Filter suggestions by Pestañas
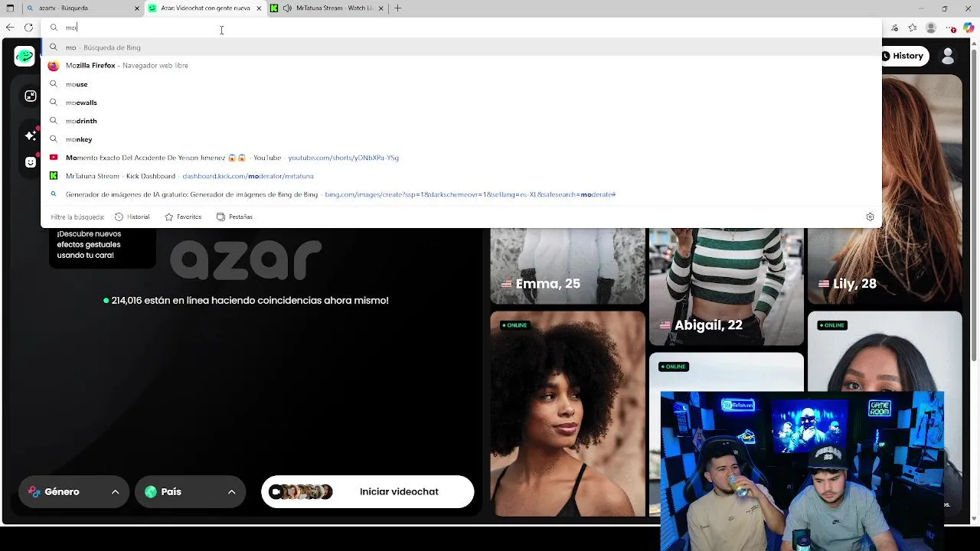Image resolution: width=980 pixels, height=551 pixels. 234,217
